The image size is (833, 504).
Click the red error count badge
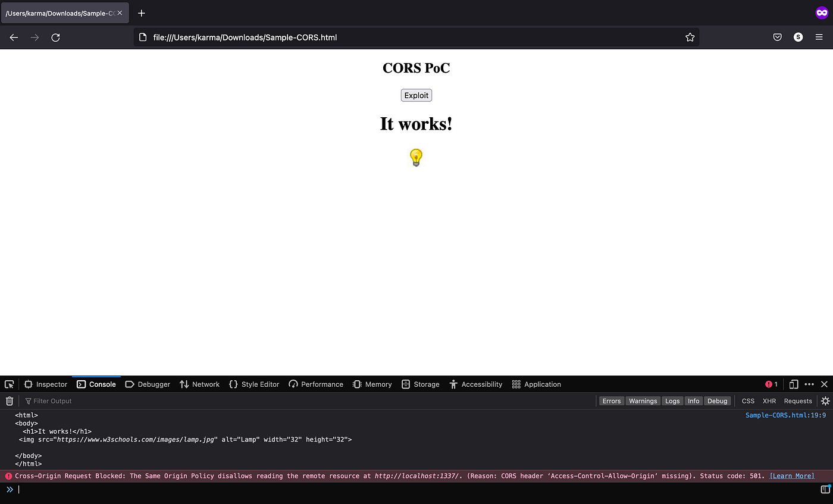click(771, 384)
